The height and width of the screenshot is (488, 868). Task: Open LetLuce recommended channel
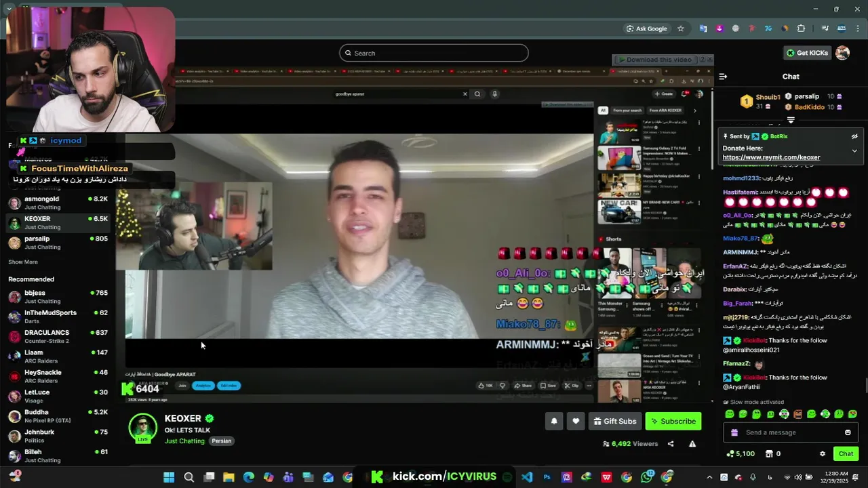pyautogui.click(x=58, y=396)
